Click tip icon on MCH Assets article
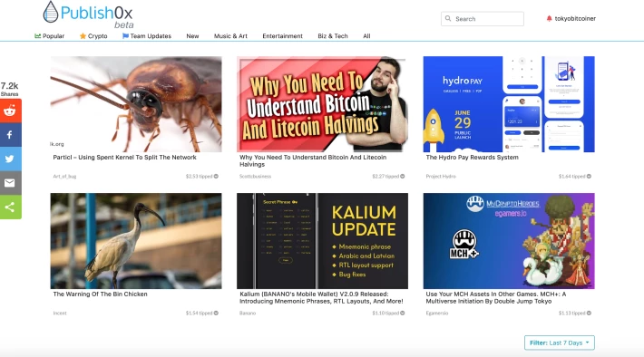The height and width of the screenshot is (357, 644). pos(589,313)
